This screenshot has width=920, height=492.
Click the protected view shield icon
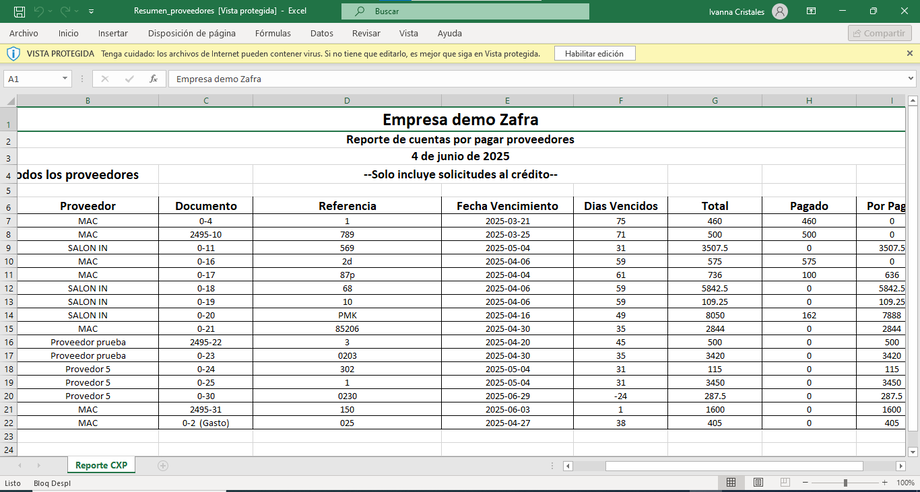tap(13, 53)
